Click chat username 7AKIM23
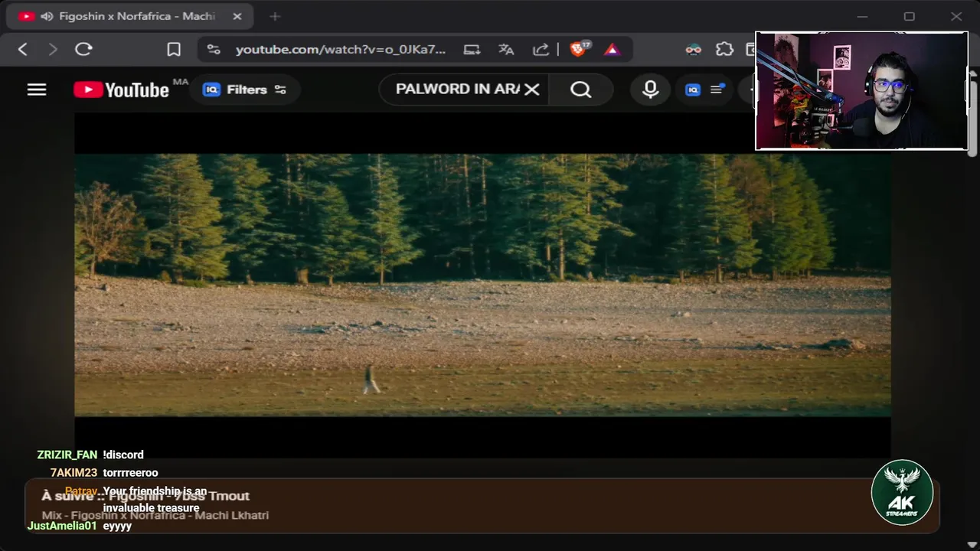Image resolution: width=980 pixels, height=551 pixels. 73,473
